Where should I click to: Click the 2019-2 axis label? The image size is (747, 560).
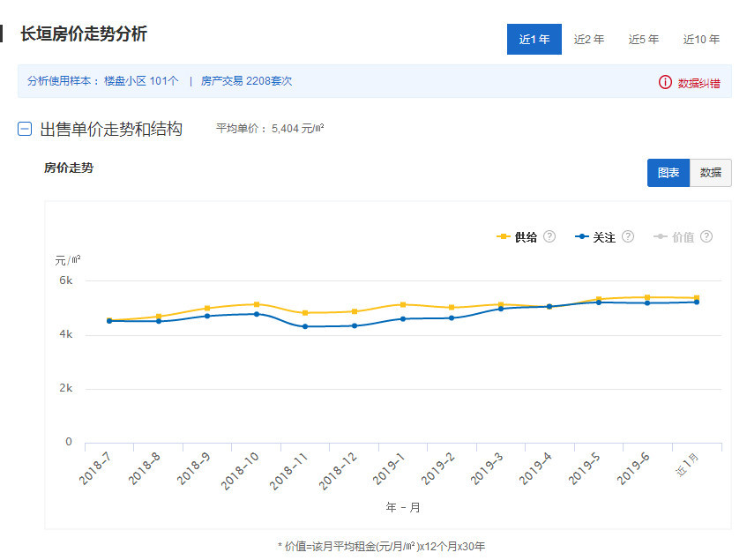pyautogui.click(x=437, y=468)
